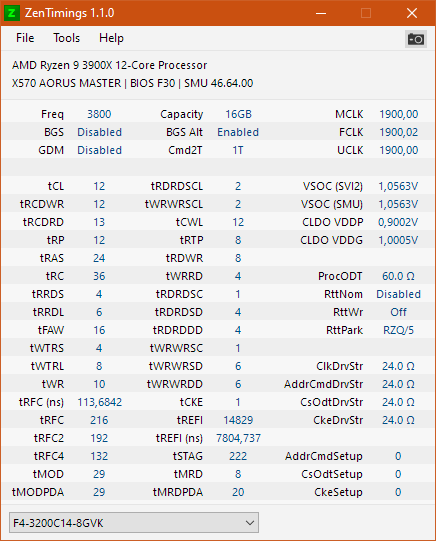Click the Freq value 3800
Screen dimensions: 436x541
tap(99, 114)
